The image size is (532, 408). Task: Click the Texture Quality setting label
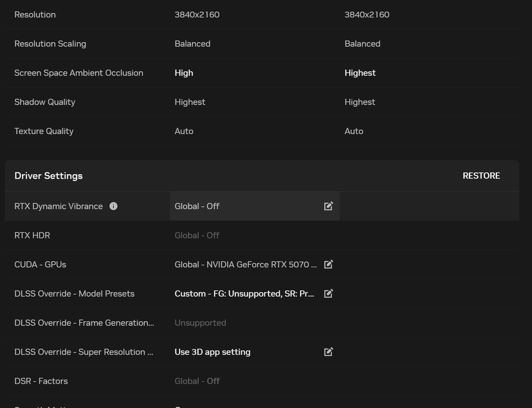point(44,131)
